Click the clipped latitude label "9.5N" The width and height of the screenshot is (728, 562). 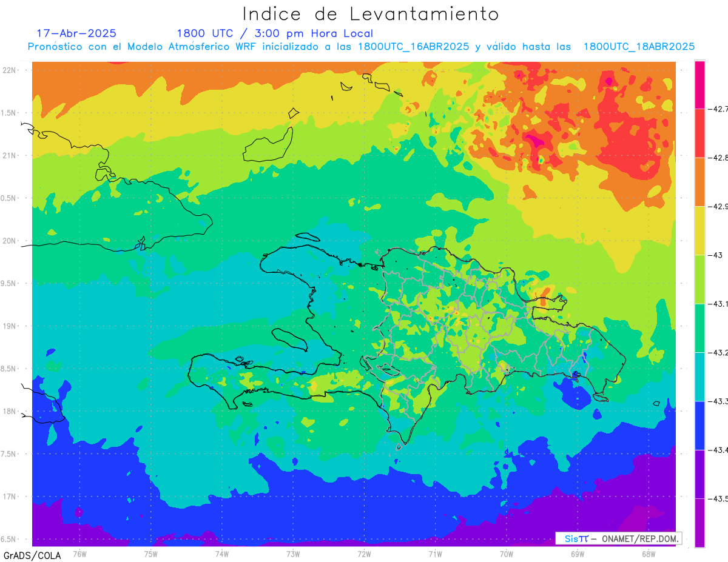coord(8,283)
